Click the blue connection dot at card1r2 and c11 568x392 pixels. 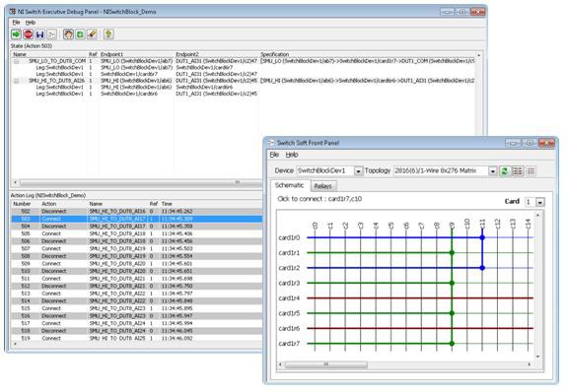click(x=482, y=268)
